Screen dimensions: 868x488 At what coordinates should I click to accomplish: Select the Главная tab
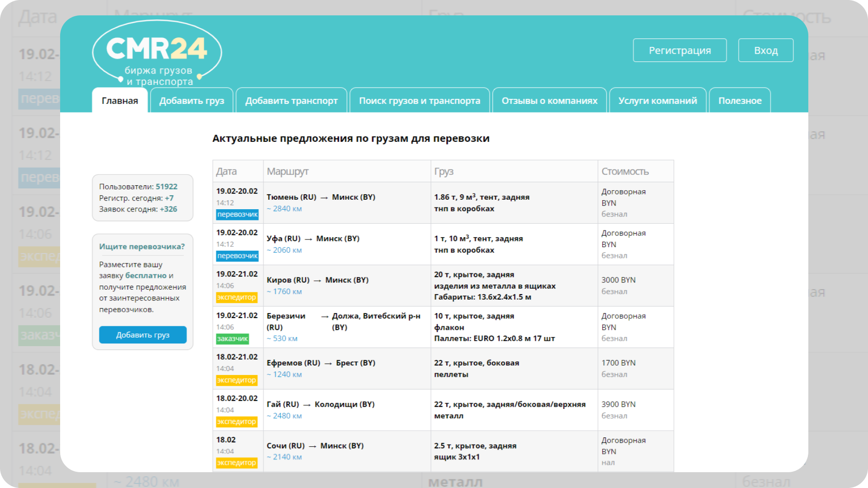coord(120,100)
